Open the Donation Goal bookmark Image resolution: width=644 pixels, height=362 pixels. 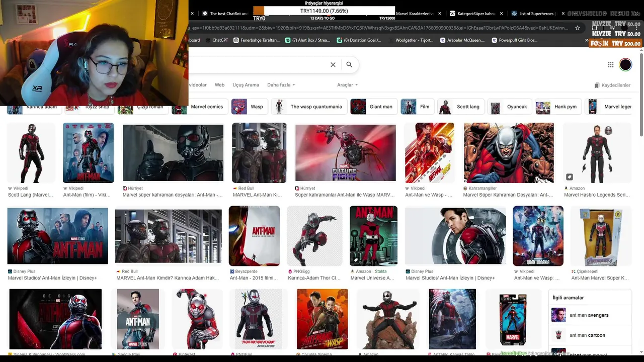(x=359, y=40)
